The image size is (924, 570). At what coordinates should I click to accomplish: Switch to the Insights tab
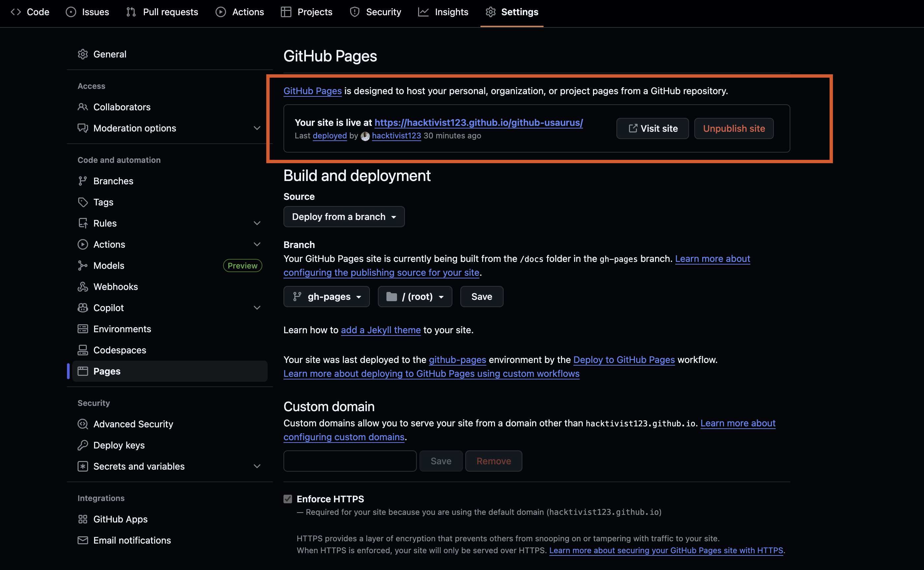tap(443, 12)
